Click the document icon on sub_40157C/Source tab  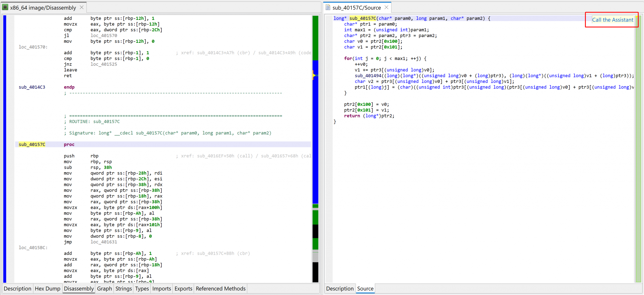click(328, 7)
